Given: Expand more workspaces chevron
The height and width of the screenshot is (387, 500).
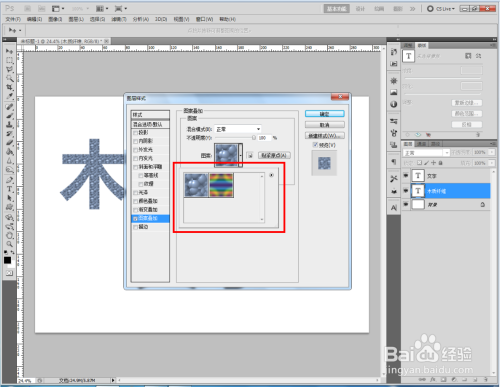Looking at the screenshot, I should coord(413,9).
